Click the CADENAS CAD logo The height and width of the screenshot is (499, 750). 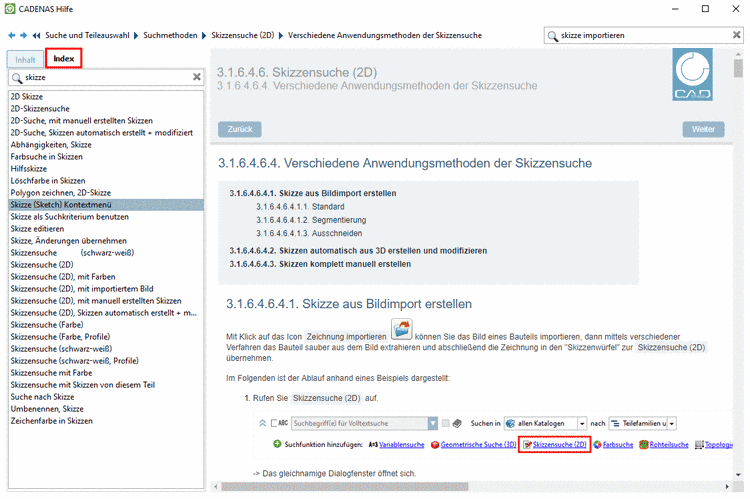tap(692, 74)
